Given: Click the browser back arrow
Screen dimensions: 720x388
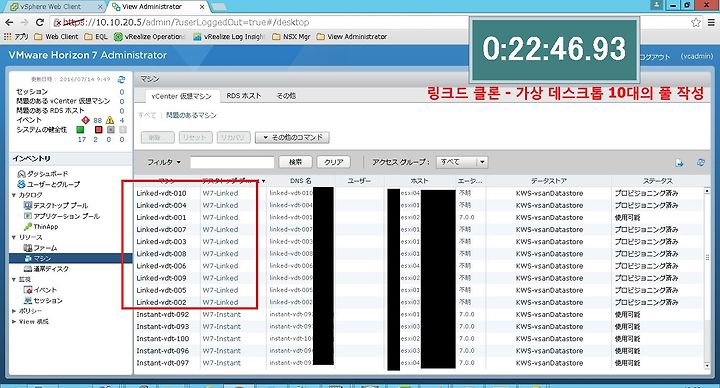Looking at the screenshot, I should (9, 22).
